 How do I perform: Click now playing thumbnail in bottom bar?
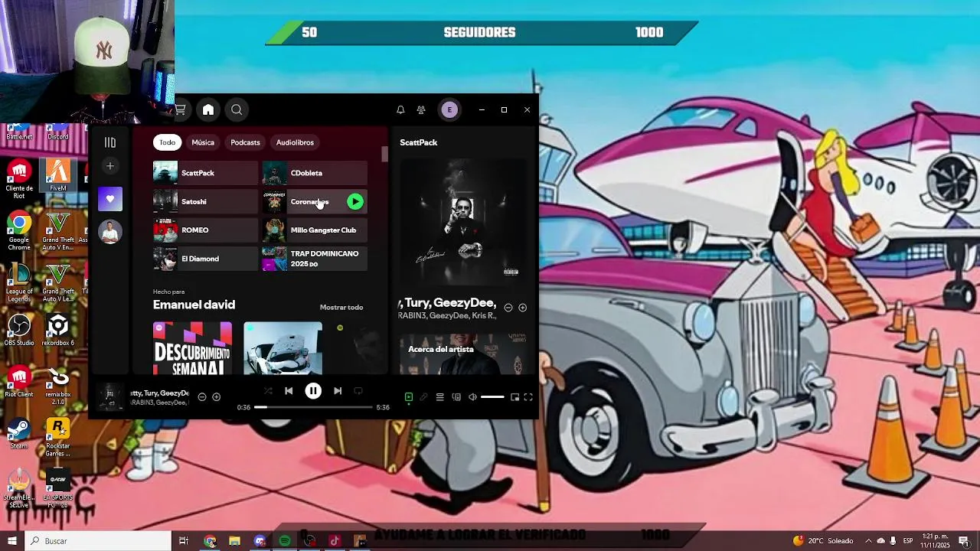coord(110,397)
